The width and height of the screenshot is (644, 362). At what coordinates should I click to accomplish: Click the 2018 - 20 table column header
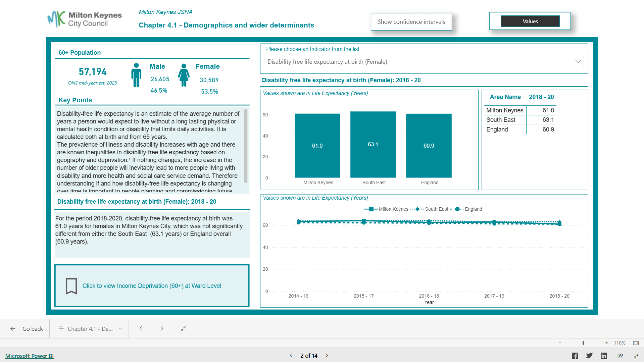click(x=541, y=97)
